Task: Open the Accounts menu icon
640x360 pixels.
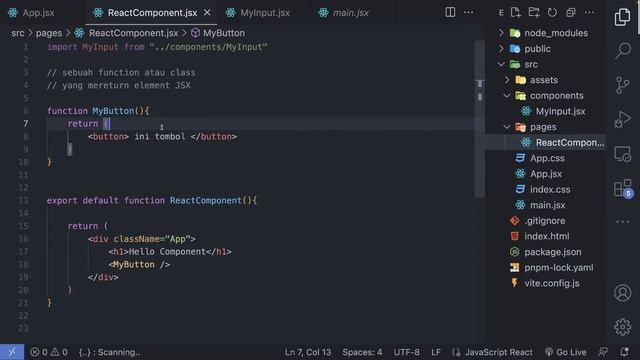Action: [622, 293]
